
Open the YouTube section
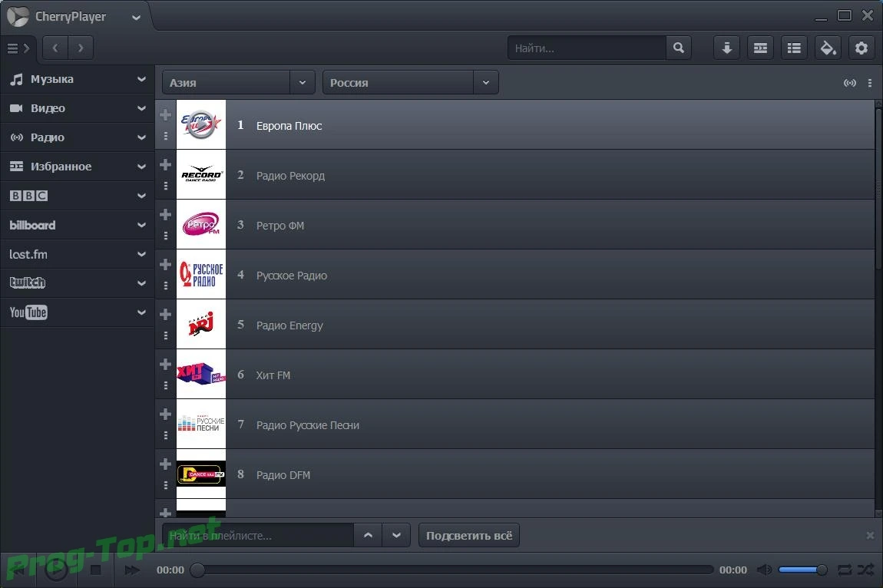pyautogui.click(x=77, y=312)
